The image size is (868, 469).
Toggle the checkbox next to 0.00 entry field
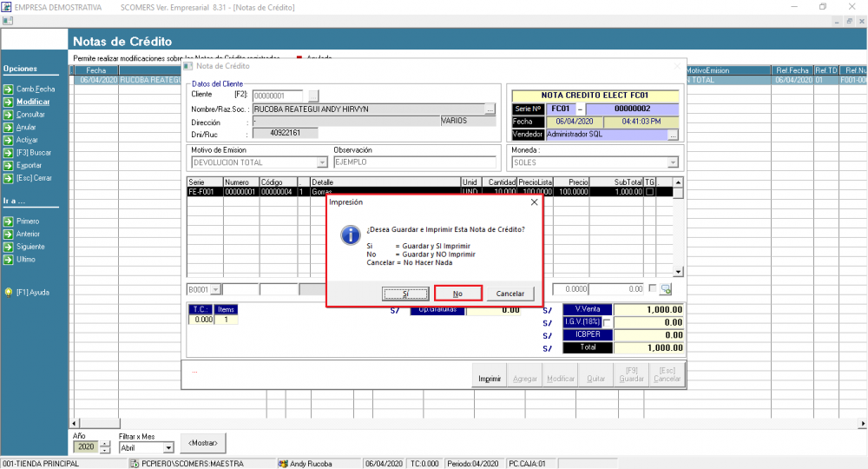652,288
